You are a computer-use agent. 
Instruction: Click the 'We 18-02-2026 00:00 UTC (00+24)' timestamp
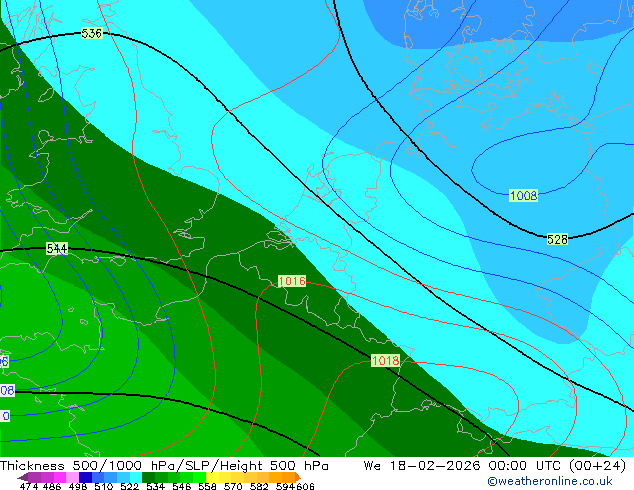click(495, 466)
